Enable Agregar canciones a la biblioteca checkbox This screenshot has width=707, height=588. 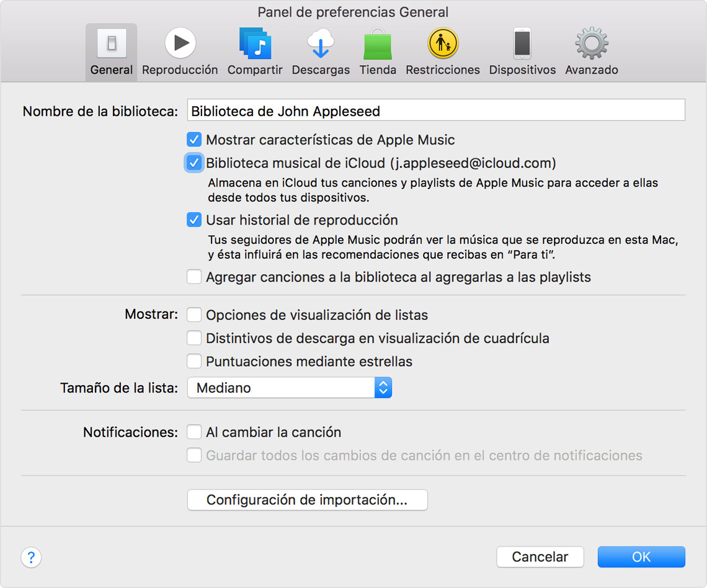(x=195, y=277)
